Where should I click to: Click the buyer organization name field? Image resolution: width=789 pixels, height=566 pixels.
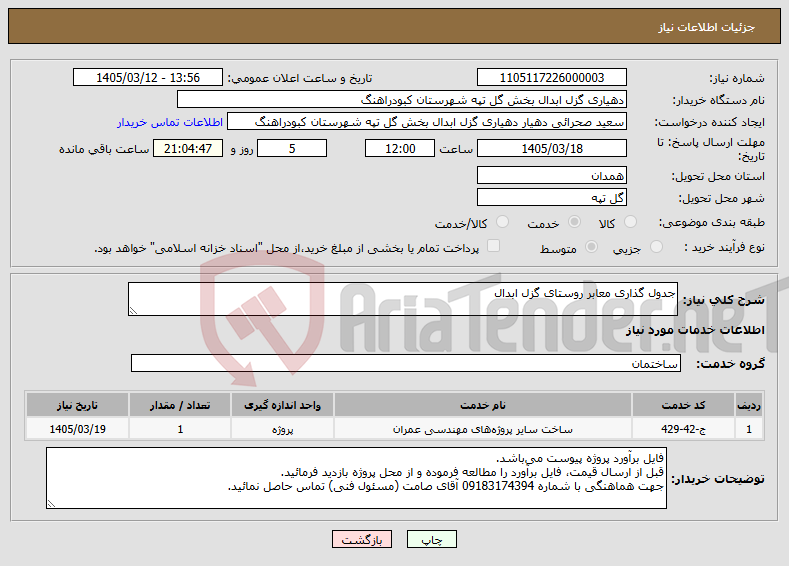(402, 100)
